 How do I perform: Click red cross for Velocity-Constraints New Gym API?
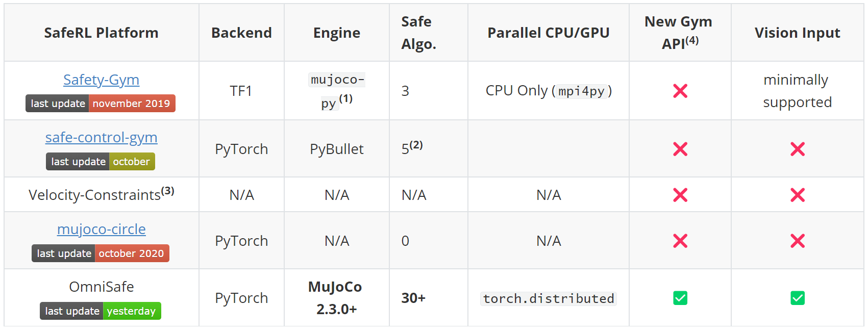click(x=680, y=195)
